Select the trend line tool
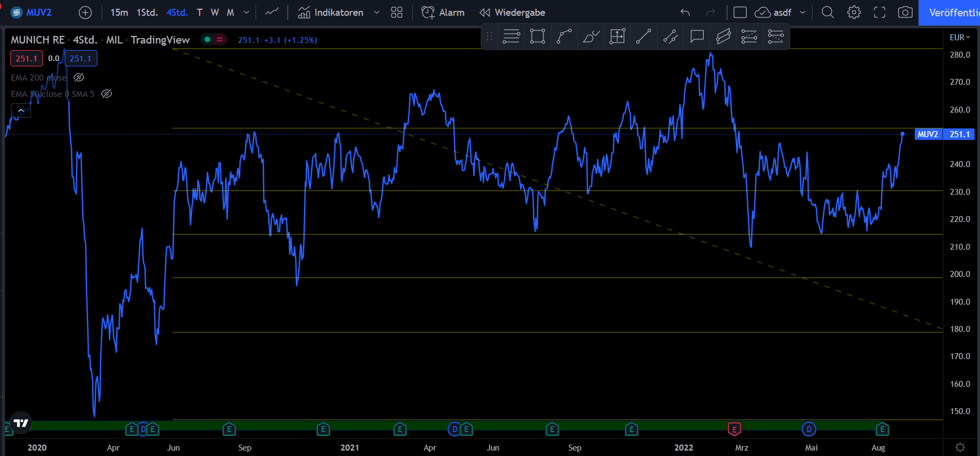 tap(644, 37)
